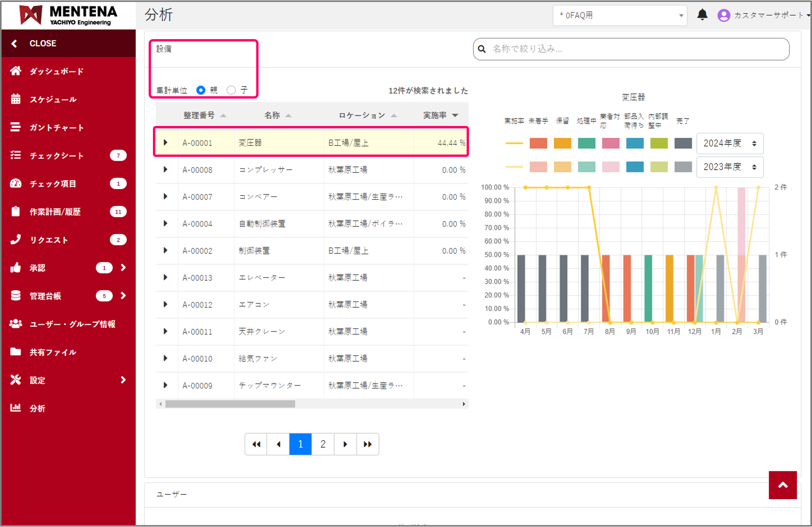Go to page 2 of results
The image size is (812, 527).
point(323,444)
